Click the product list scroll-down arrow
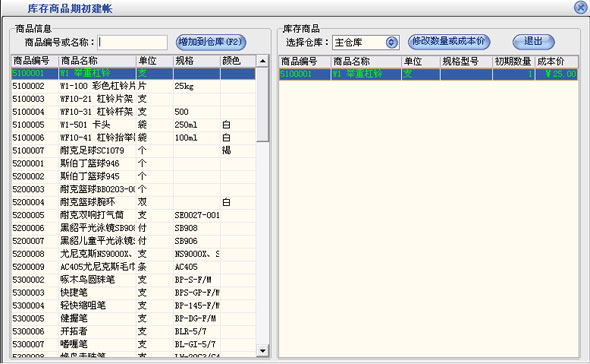The height and width of the screenshot is (364, 590). pyautogui.click(x=262, y=351)
